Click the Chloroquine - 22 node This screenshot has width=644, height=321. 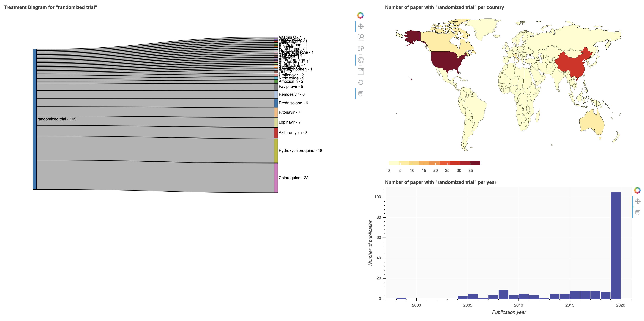coord(276,178)
